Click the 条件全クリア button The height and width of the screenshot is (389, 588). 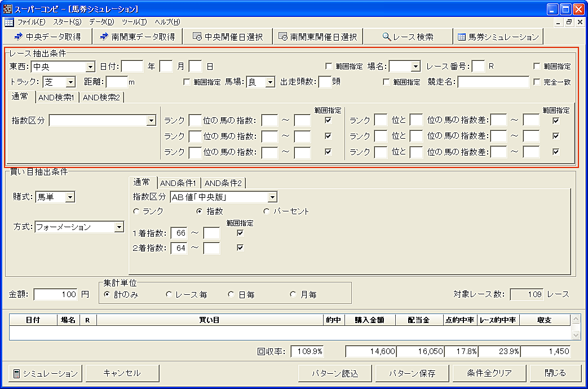click(x=489, y=373)
